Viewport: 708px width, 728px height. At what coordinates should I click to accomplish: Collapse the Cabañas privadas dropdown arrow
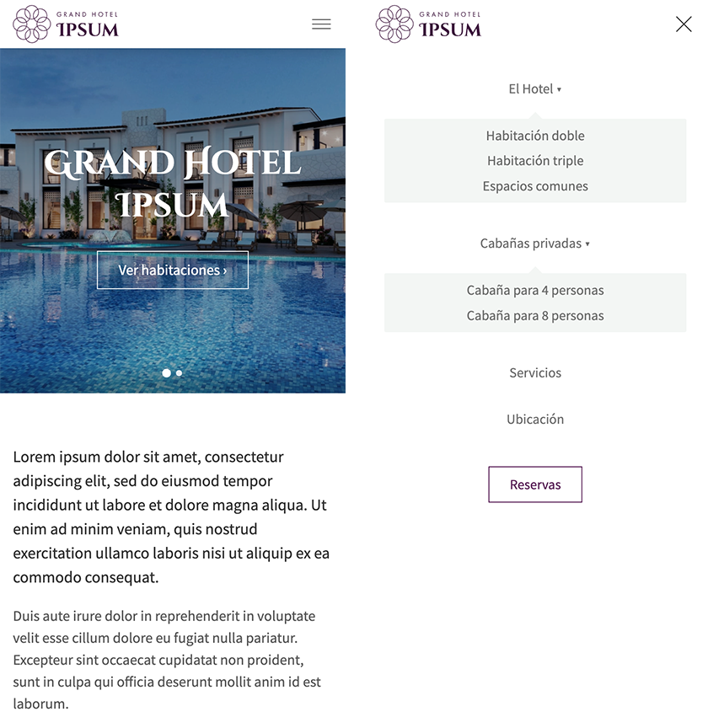click(587, 244)
